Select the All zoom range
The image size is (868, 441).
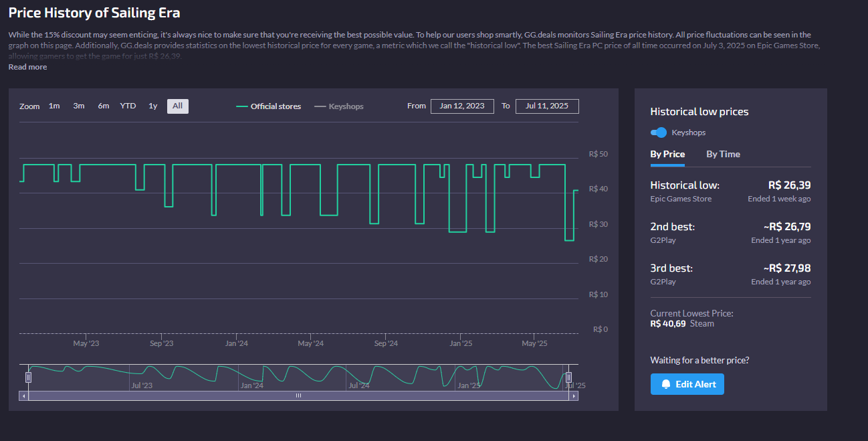click(x=177, y=106)
